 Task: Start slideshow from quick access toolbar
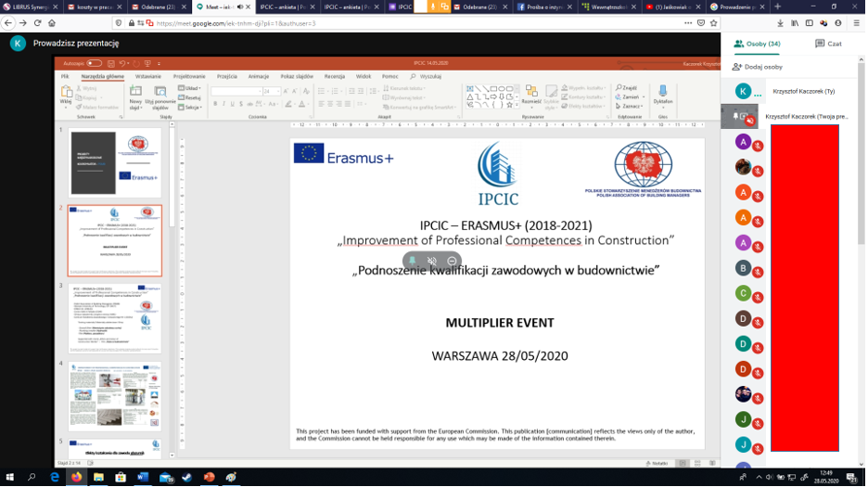(147, 64)
